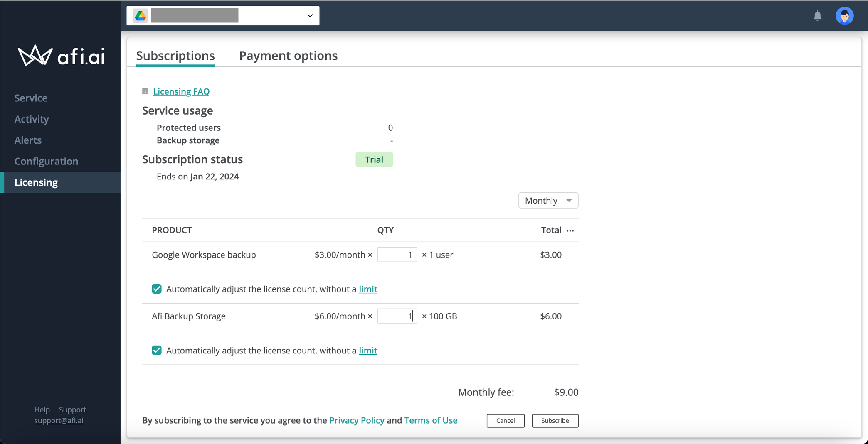The height and width of the screenshot is (444, 868).
Task: Click the Cancel button
Action: (506, 421)
